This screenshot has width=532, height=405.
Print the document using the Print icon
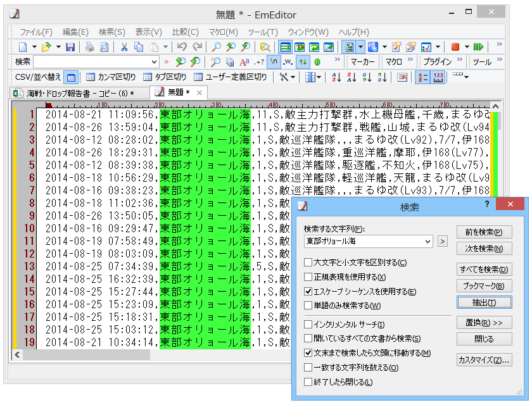[89, 47]
